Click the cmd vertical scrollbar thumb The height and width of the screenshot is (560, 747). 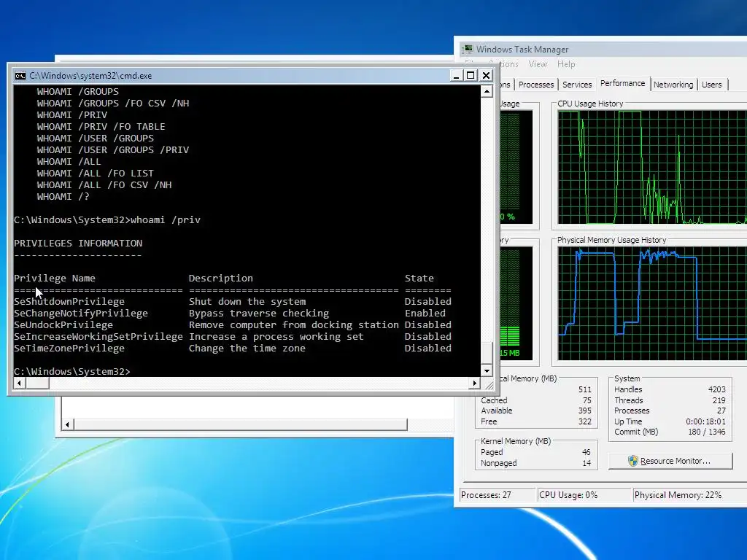click(x=487, y=353)
